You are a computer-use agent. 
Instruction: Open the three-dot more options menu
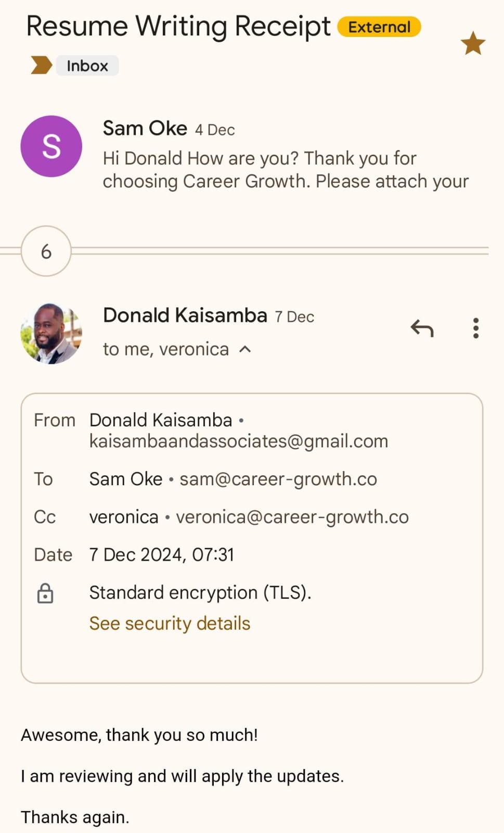pos(475,329)
